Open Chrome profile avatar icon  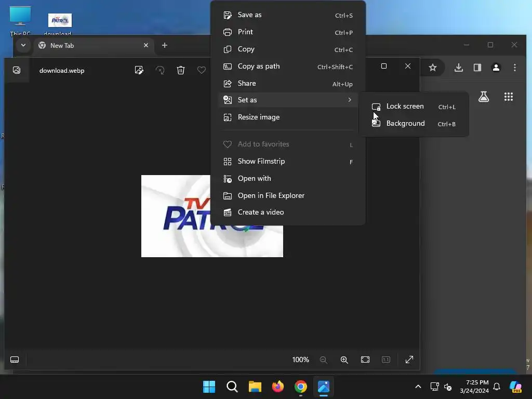496,68
